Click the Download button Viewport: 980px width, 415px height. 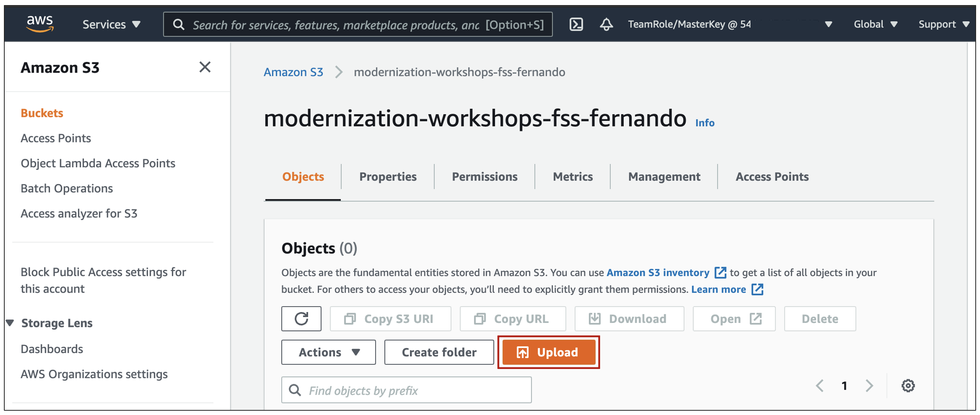pyautogui.click(x=629, y=319)
